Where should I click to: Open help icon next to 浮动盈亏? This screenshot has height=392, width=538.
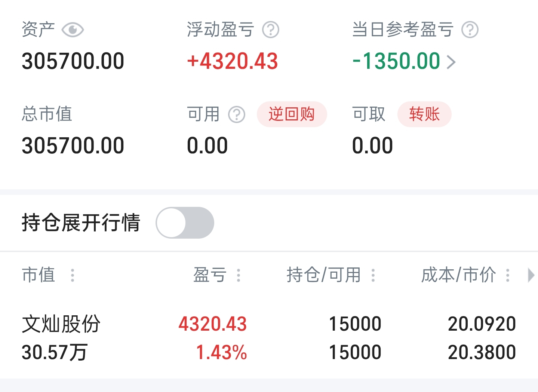point(271,30)
